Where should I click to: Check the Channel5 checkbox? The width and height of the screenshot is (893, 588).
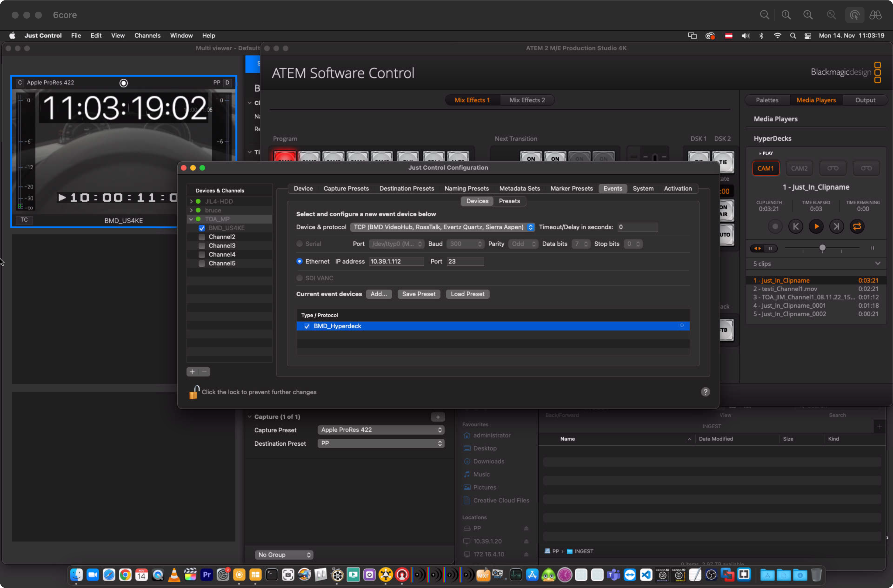click(x=201, y=263)
